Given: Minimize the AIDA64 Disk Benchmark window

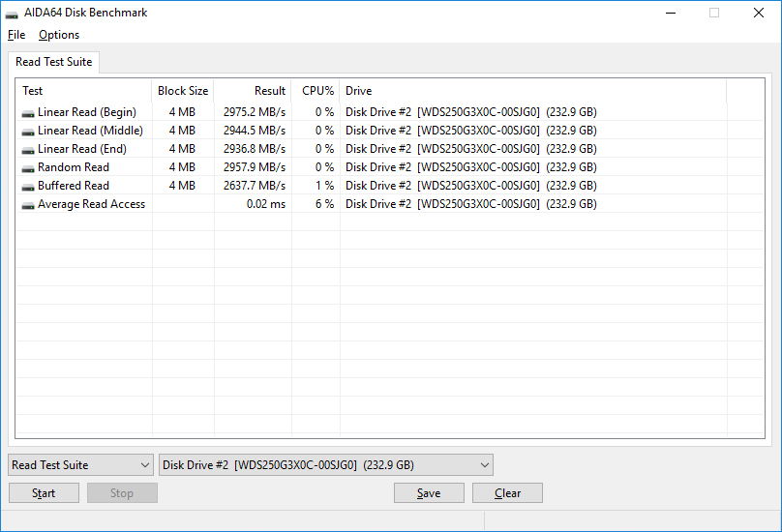Looking at the screenshot, I should [671, 13].
